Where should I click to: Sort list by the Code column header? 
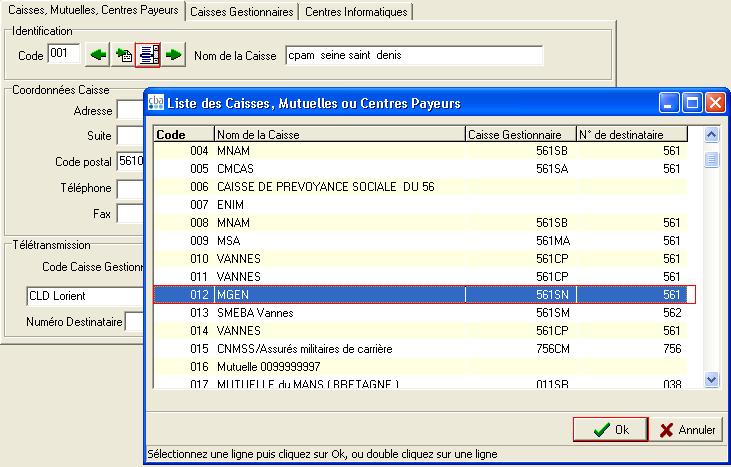click(184, 135)
